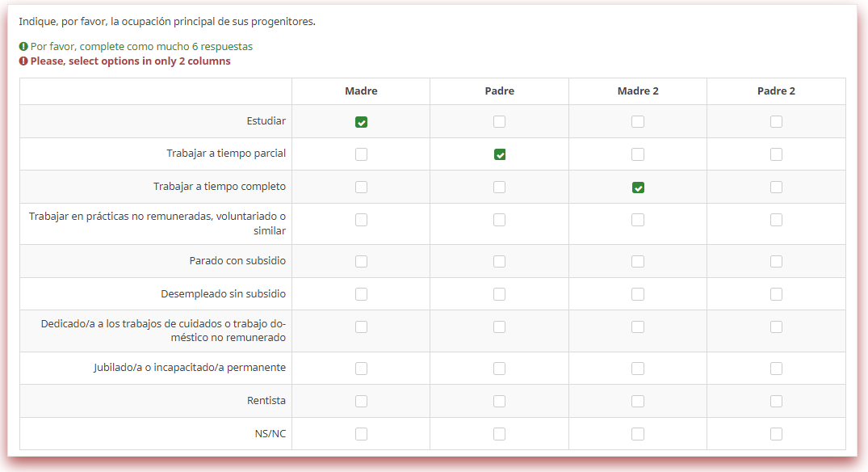Click the Rentista row label
This screenshot has width=868, height=472.
click(266, 401)
